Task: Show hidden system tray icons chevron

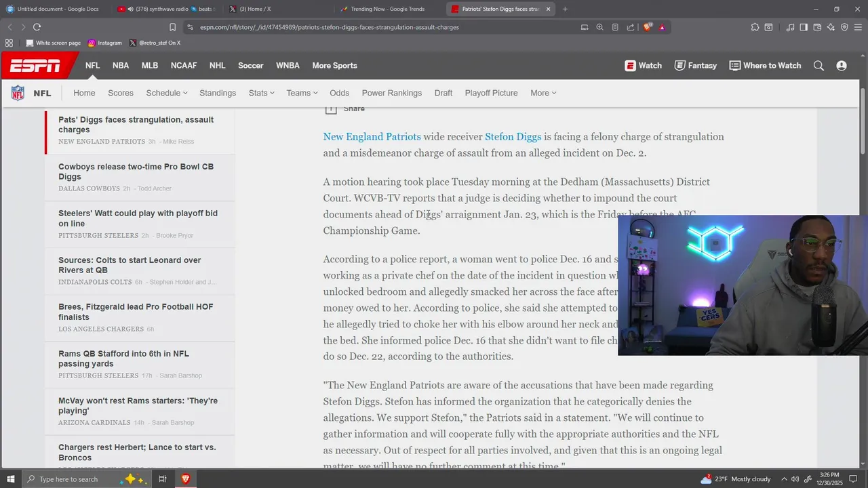Action: pyautogui.click(x=784, y=479)
